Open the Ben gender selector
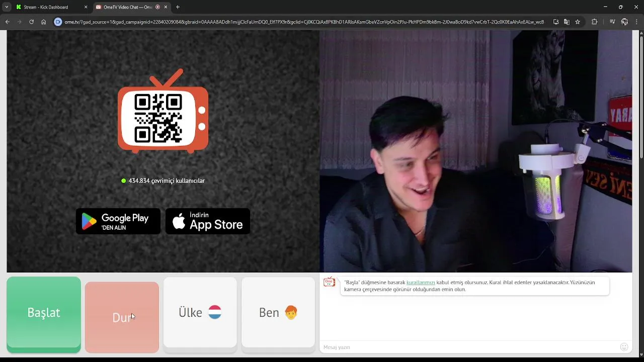 pyautogui.click(x=278, y=312)
